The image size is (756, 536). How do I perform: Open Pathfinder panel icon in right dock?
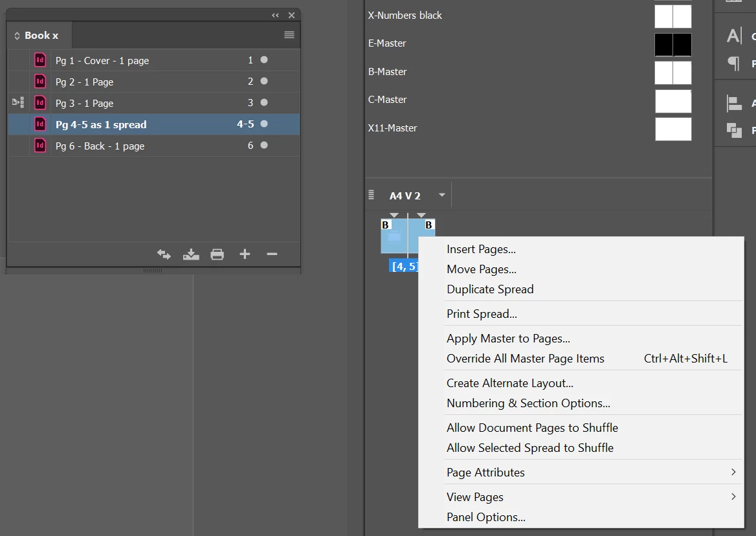pyautogui.click(x=734, y=130)
